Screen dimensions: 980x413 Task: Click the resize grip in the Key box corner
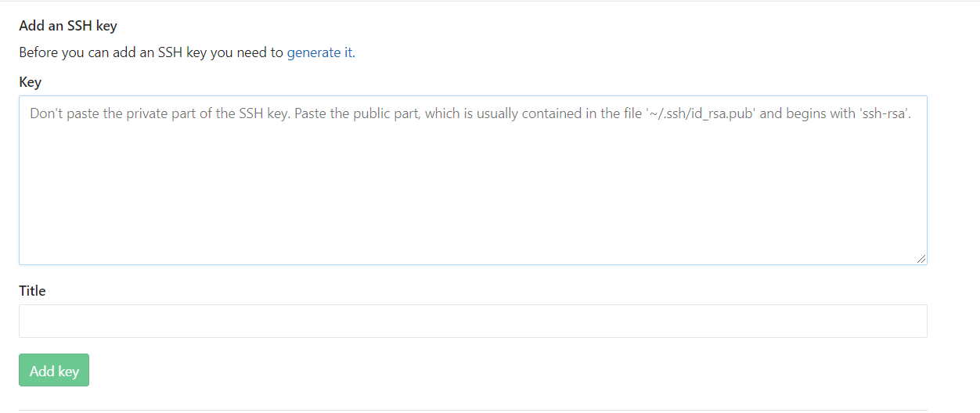(x=921, y=259)
